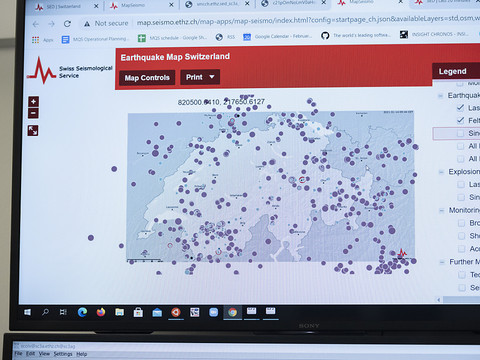Screen dimensions: 480x360
Task: Enable the Te... checkbox under Further M...
Action: 462,275
